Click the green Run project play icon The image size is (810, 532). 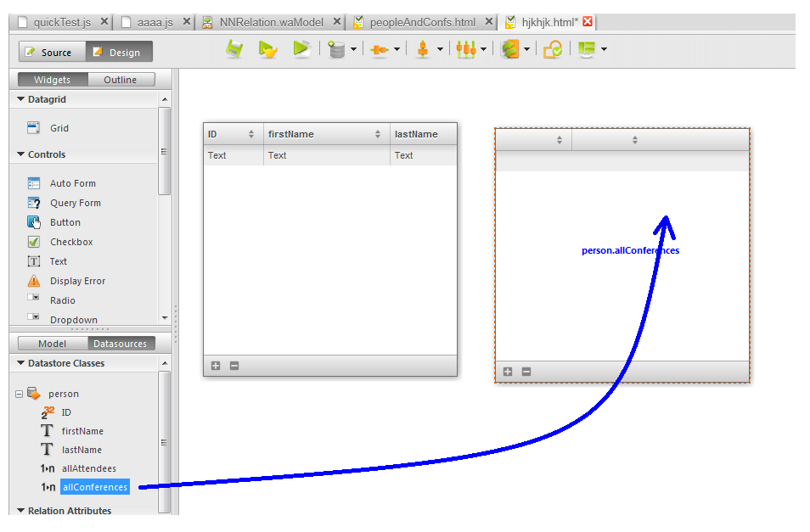301,50
